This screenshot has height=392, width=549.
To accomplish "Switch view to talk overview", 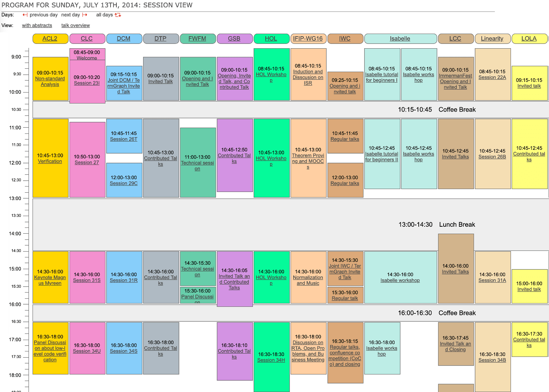I will tap(75, 26).
